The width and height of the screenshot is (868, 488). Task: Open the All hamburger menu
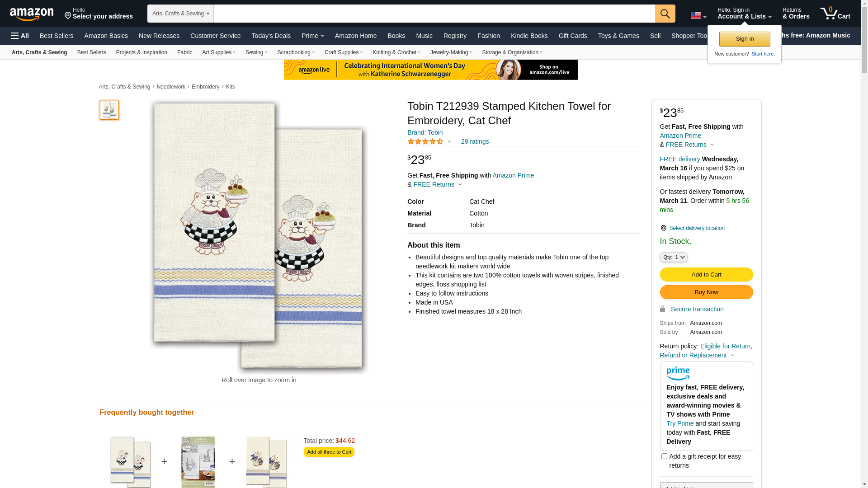click(x=20, y=36)
